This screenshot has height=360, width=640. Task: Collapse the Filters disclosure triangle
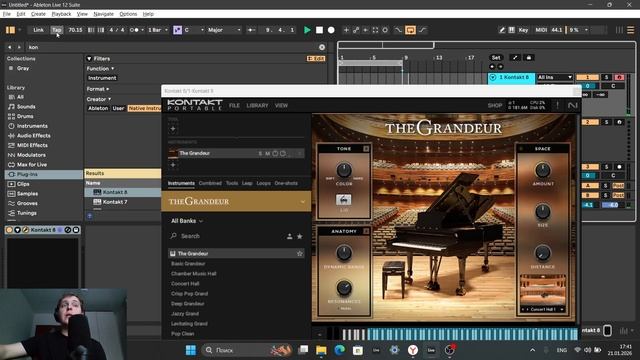pyautogui.click(x=89, y=59)
